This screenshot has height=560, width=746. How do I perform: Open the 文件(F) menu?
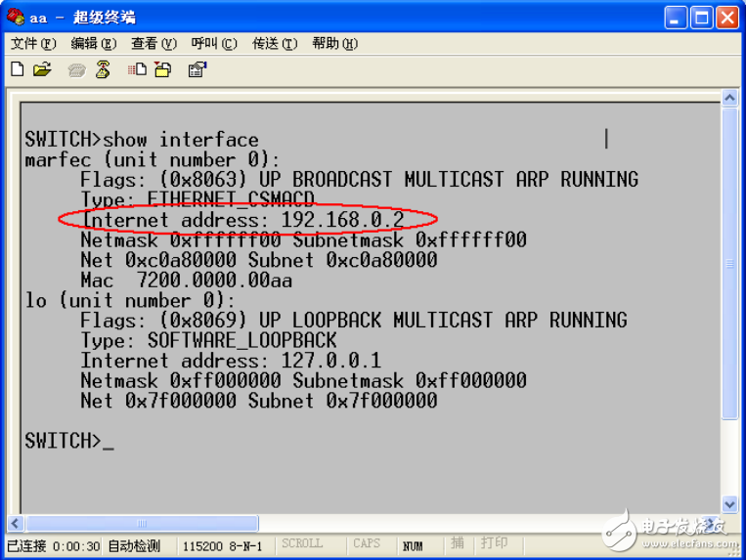(33, 44)
